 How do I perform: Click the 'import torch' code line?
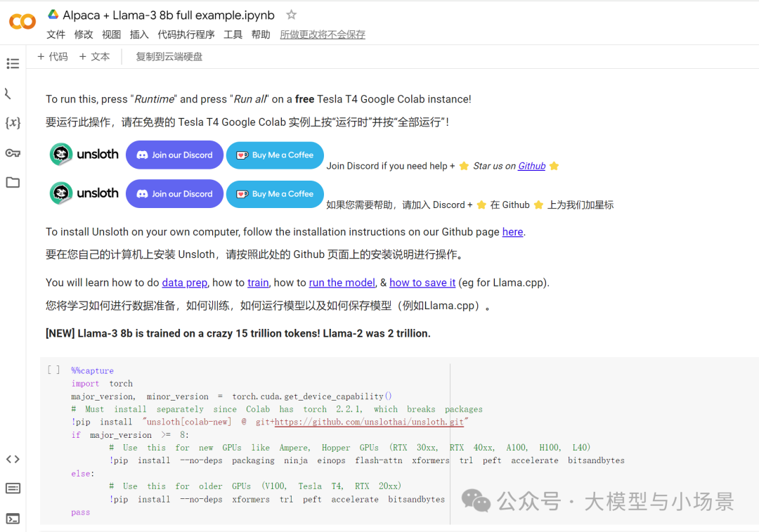point(102,384)
